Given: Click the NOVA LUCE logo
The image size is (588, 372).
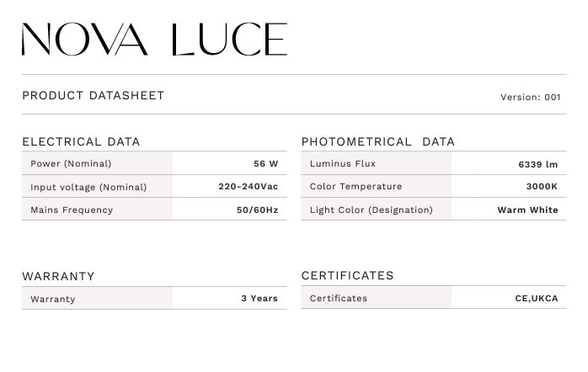Looking at the screenshot, I should click(x=154, y=40).
